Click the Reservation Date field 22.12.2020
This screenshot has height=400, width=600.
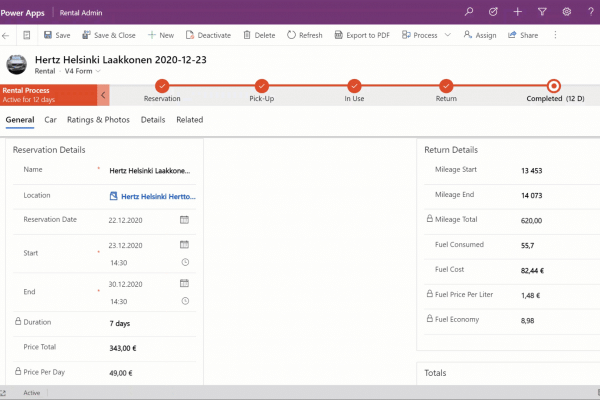(126, 220)
